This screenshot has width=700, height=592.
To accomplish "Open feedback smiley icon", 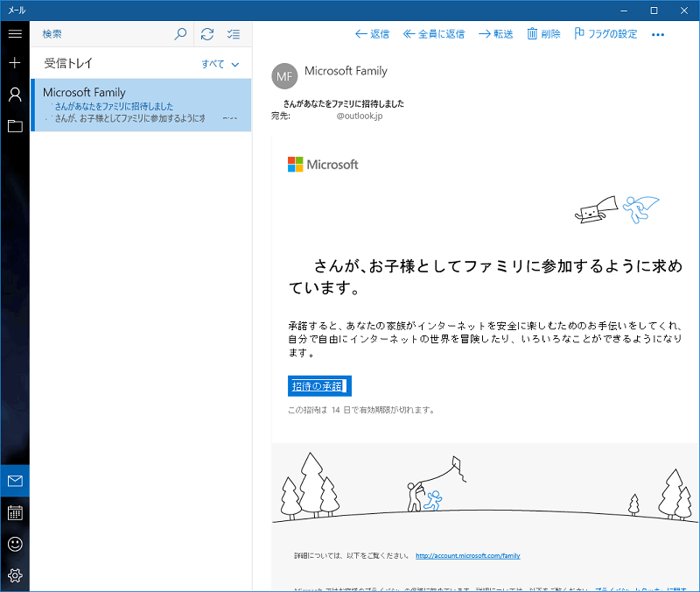I will 15,544.
